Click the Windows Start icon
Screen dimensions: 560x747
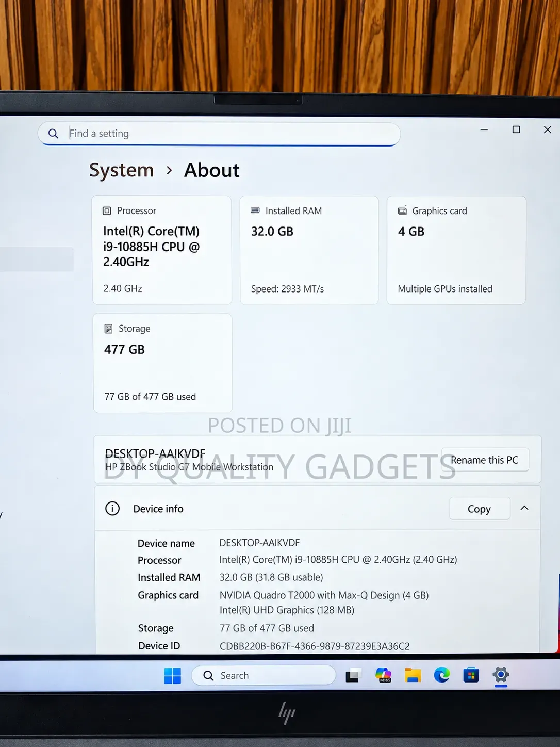coord(172,675)
